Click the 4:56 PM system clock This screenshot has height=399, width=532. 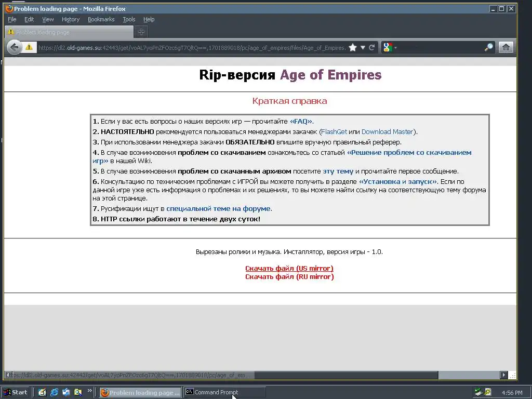point(512,393)
